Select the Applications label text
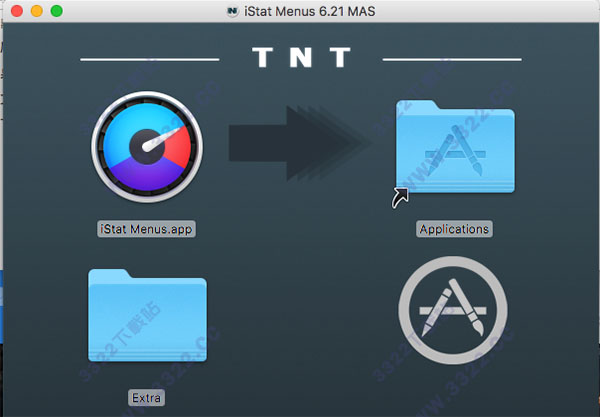Screen dimensions: 600x417 coord(454,229)
